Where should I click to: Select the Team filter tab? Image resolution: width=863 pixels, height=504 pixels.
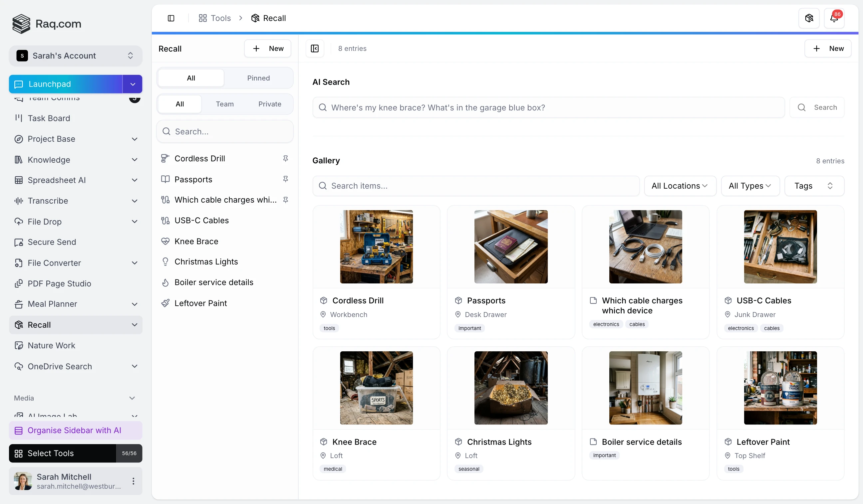pyautogui.click(x=224, y=104)
